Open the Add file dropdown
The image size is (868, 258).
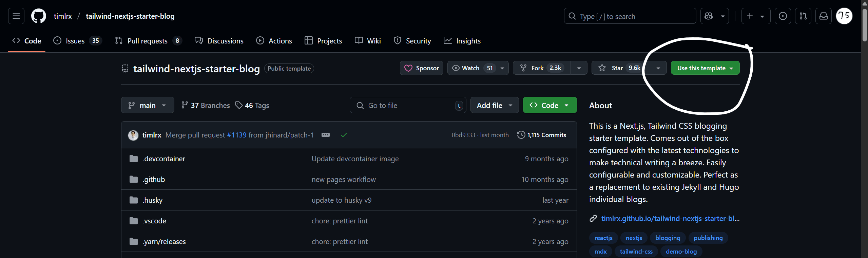[x=495, y=105]
